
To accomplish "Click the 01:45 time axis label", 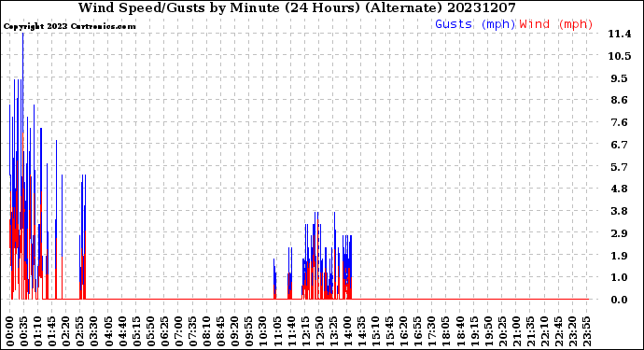I will 51,331.
